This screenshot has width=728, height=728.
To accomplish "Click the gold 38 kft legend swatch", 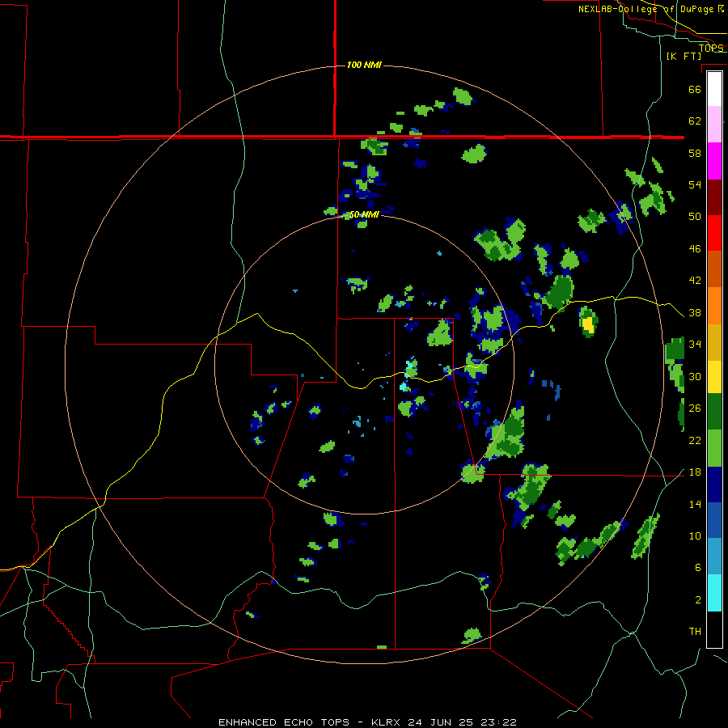I will (x=714, y=341).
